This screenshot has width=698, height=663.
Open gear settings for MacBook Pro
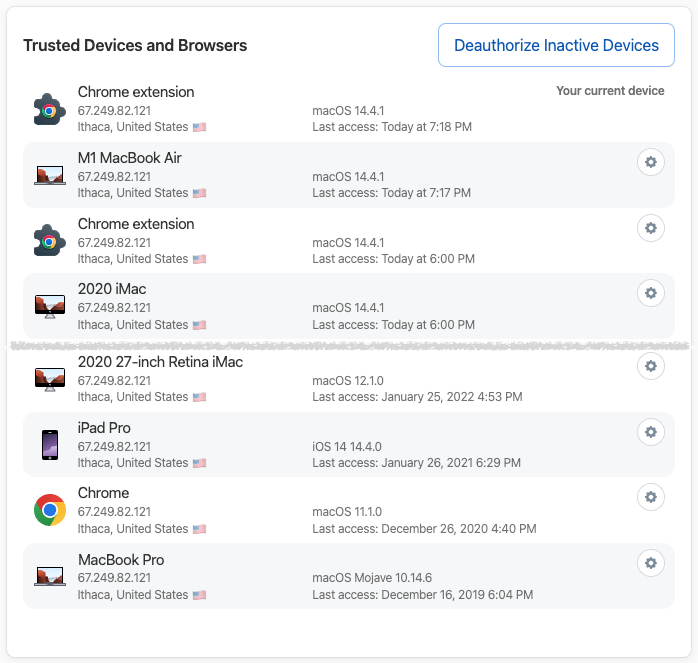click(650, 563)
